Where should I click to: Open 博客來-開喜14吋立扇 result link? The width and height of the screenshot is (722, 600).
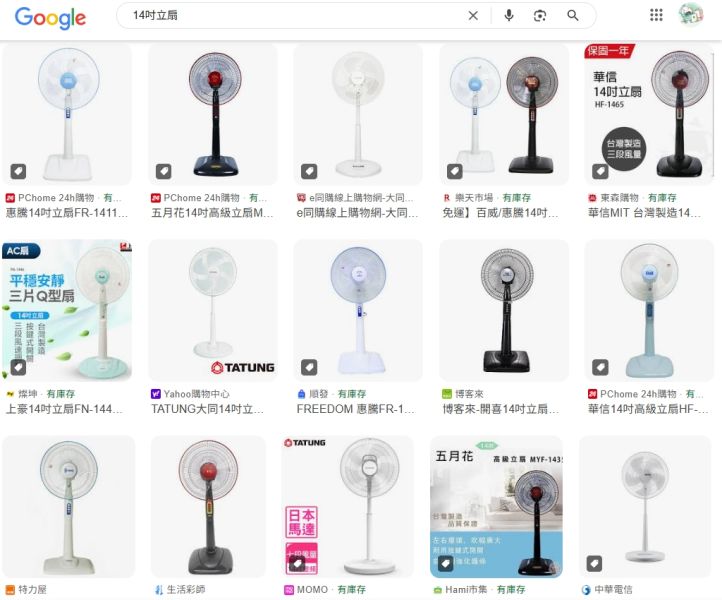501,409
